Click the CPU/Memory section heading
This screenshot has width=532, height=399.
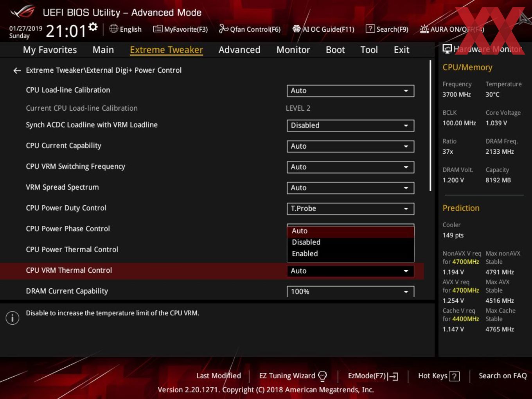pyautogui.click(x=467, y=67)
